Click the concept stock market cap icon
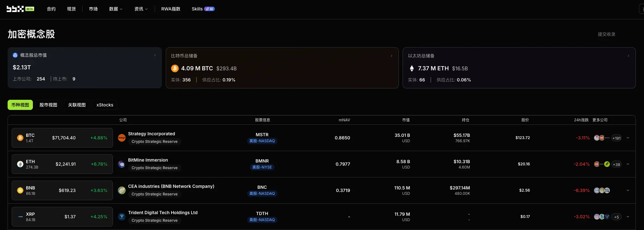 point(15,55)
